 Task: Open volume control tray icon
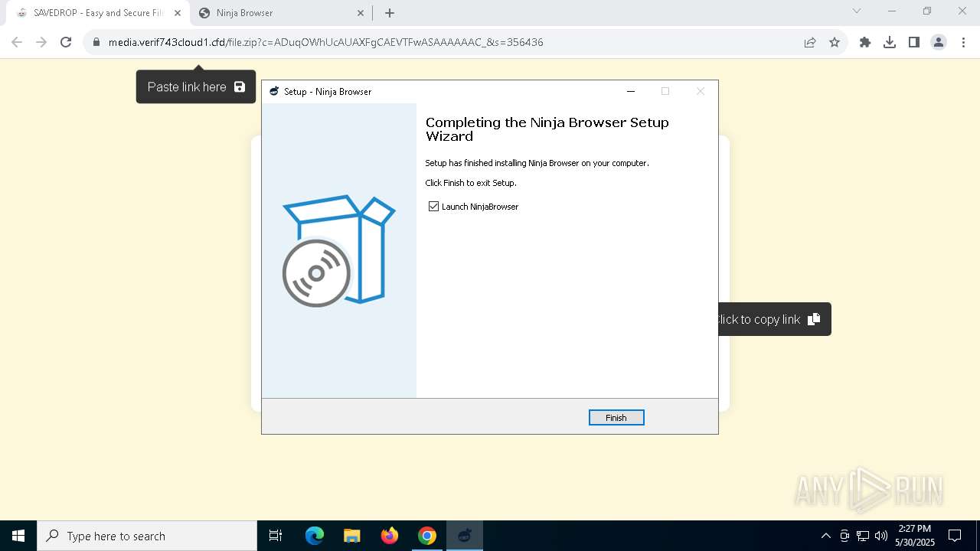point(881,536)
